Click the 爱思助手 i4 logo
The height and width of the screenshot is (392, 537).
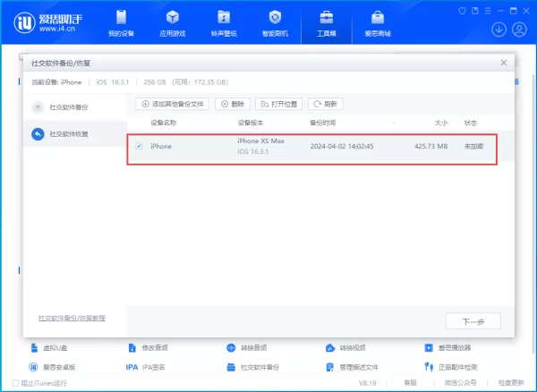[x=48, y=22]
